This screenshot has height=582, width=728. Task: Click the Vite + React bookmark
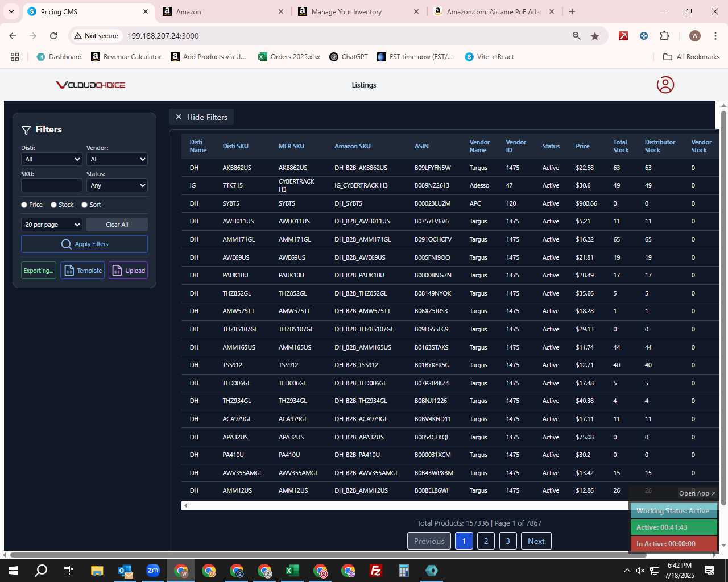click(489, 57)
